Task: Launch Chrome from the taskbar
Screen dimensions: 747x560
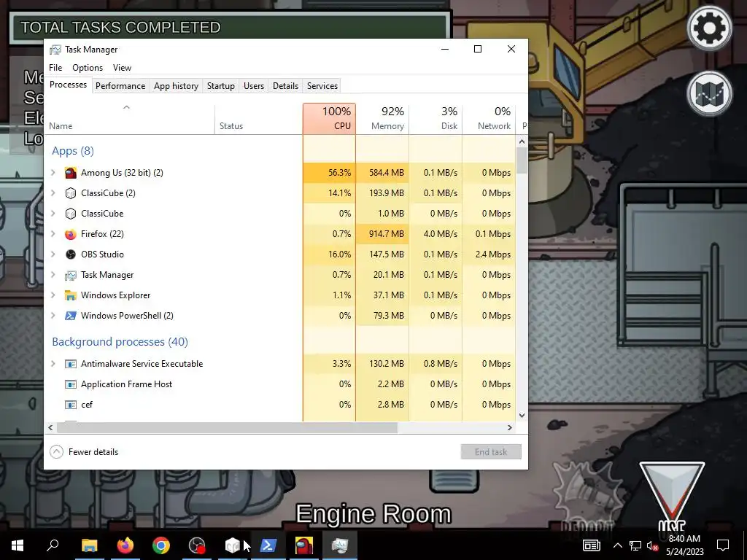Action: [x=161, y=545]
